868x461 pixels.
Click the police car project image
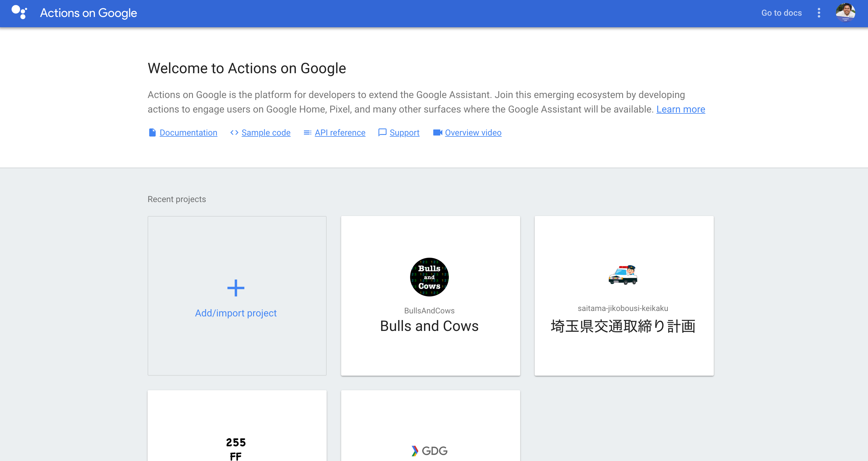[623, 275]
